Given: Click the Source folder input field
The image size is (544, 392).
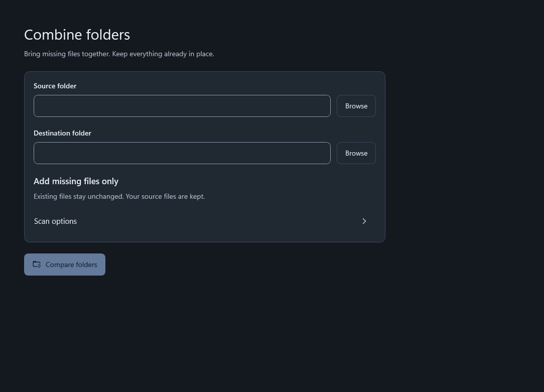Looking at the screenshot, I should pos(182,106).
